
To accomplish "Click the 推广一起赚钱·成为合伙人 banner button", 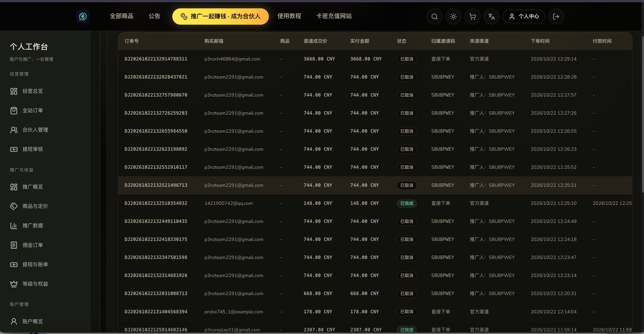I will click(220, 16).
